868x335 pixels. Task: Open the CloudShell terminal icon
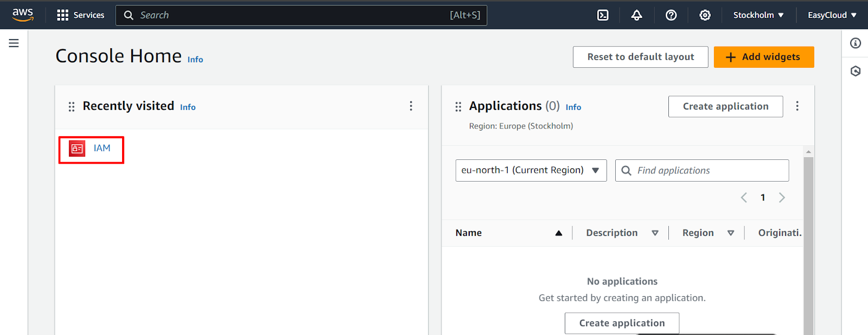pos(603,15)
